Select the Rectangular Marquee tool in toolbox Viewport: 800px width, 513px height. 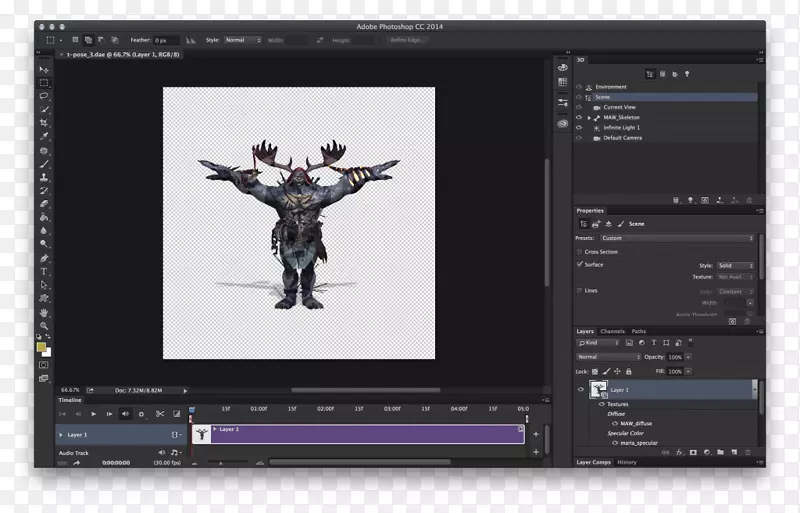44,83
